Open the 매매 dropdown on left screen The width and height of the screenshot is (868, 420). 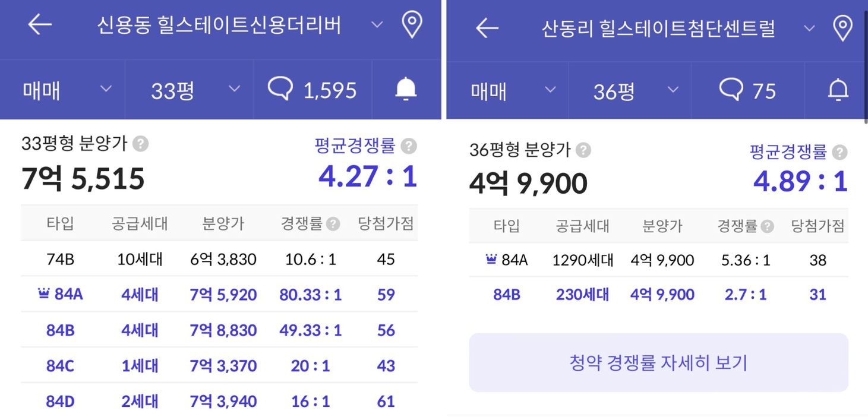click(67, 90)
